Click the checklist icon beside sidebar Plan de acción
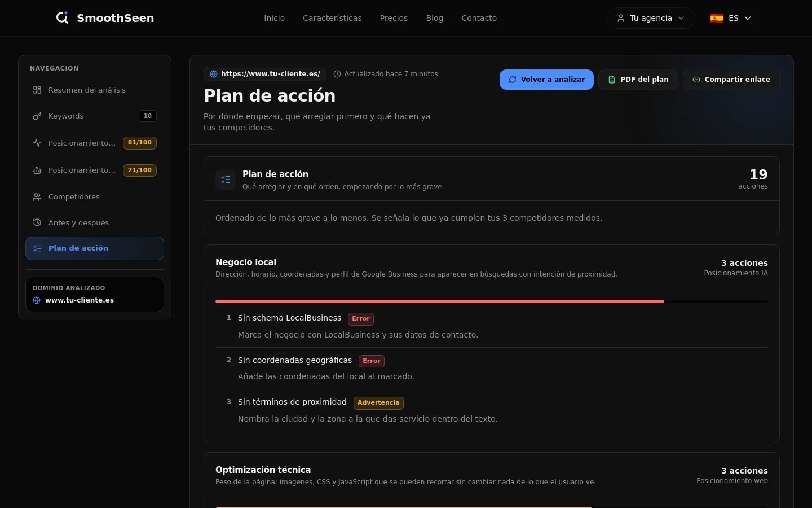 coord(37,248)
